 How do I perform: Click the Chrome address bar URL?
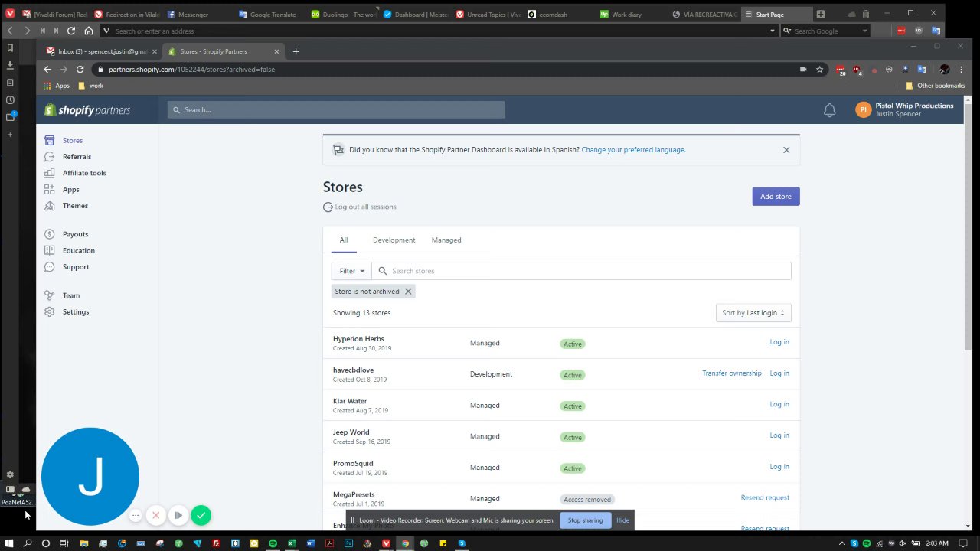191,70
